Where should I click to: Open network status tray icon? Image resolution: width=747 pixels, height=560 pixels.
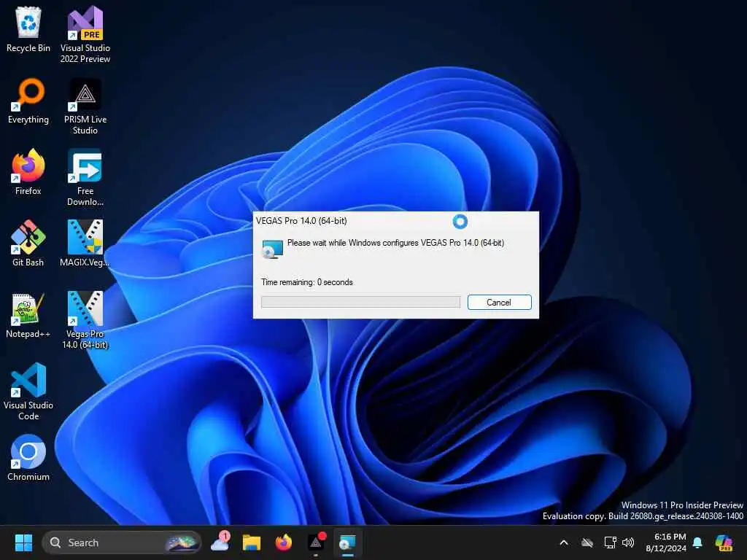611,542
